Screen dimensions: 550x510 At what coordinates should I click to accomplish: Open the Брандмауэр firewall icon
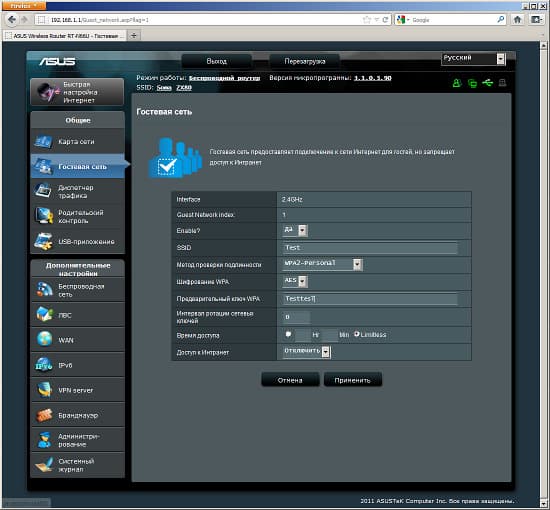pyautogui.click(x=44, y=415)
